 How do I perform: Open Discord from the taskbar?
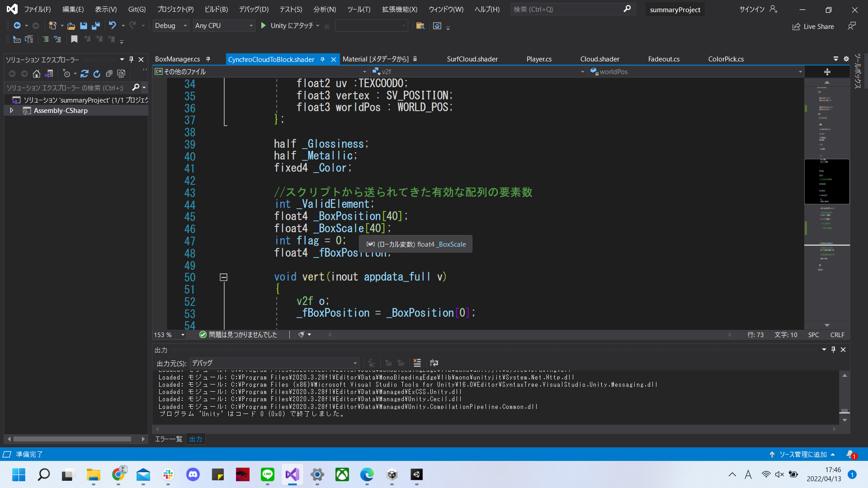point(193,474)
